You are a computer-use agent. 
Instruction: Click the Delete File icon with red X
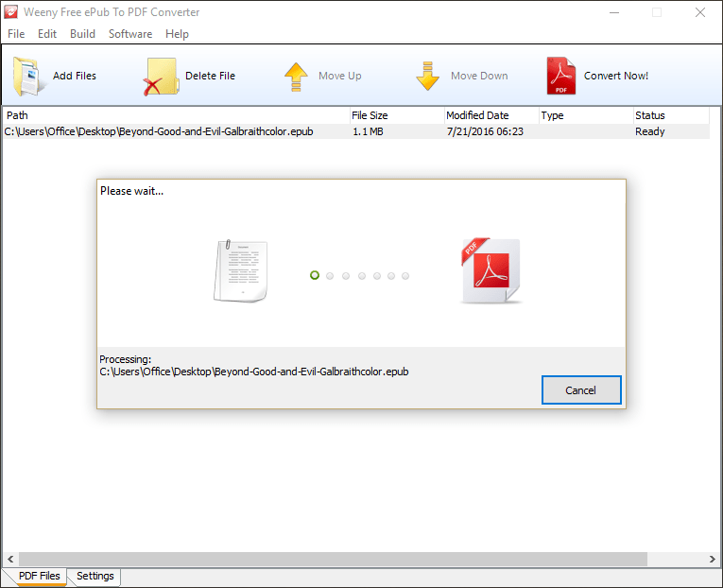coord(161,77)
